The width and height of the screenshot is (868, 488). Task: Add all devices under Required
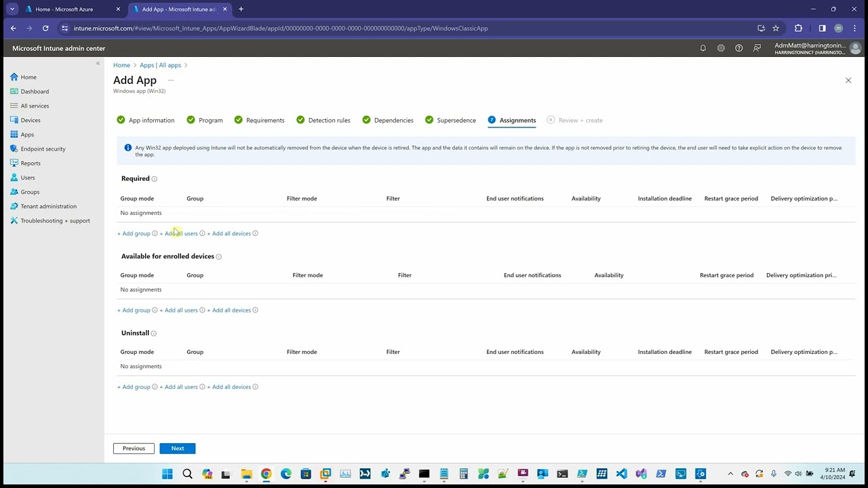(229, 234)
